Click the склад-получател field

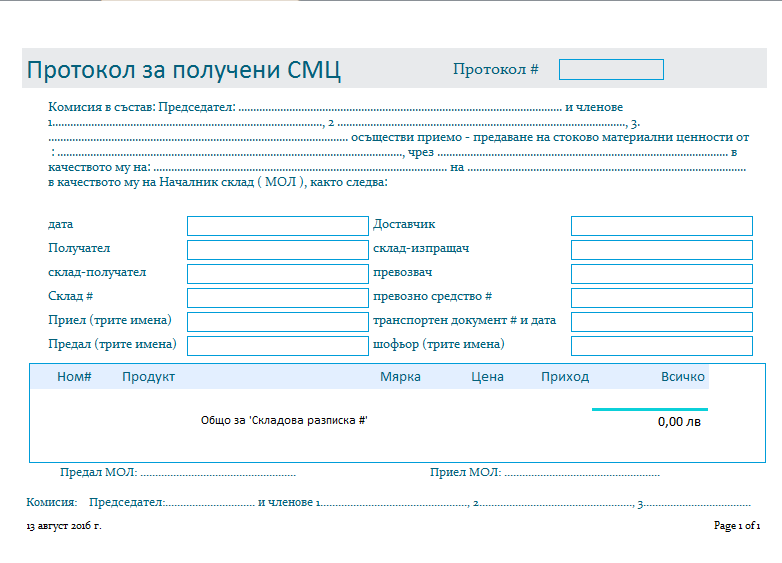(x=278, y=274)
